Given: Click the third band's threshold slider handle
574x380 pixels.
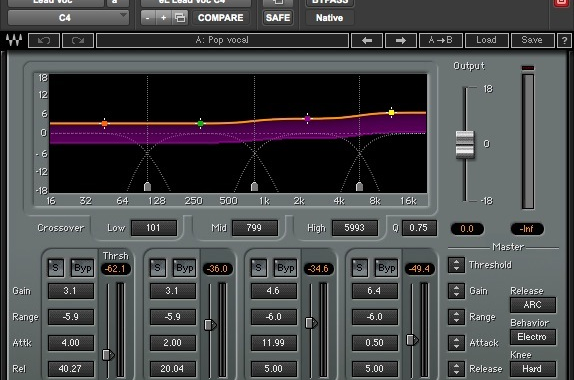Looking at the screenshot, I should point(311,323).
